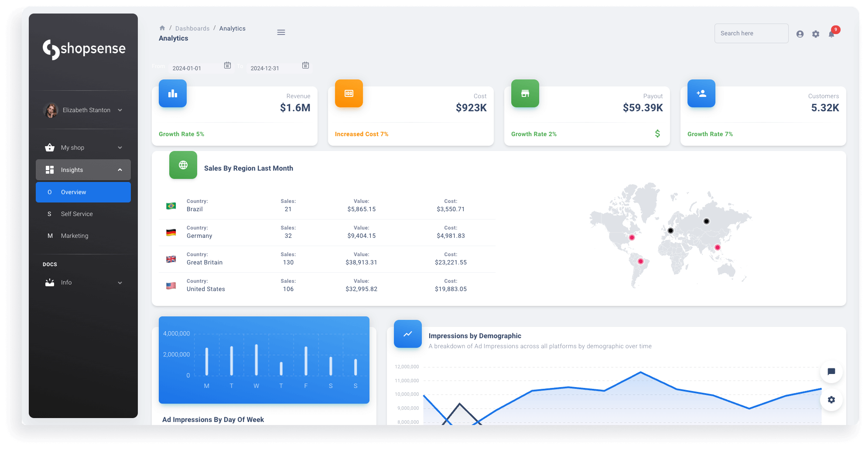Click the green dollar icon on Payout card
Viewport: 868px width, 449px height.
tap(657, 134)
